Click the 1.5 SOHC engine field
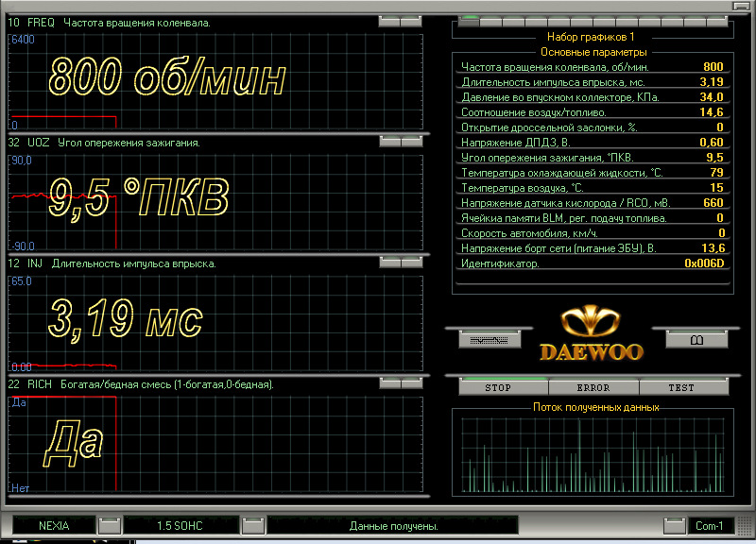The image size is (756, 544). tap(180, 526)
